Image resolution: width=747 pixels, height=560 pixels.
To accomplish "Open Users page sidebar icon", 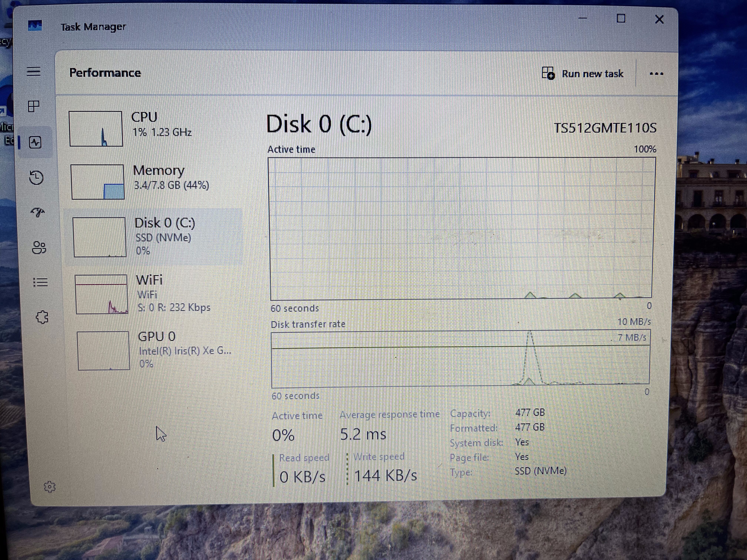I will (39, 247).
